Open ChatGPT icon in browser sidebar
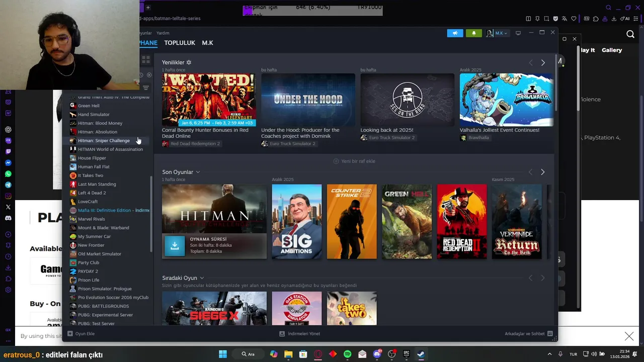 8,130
